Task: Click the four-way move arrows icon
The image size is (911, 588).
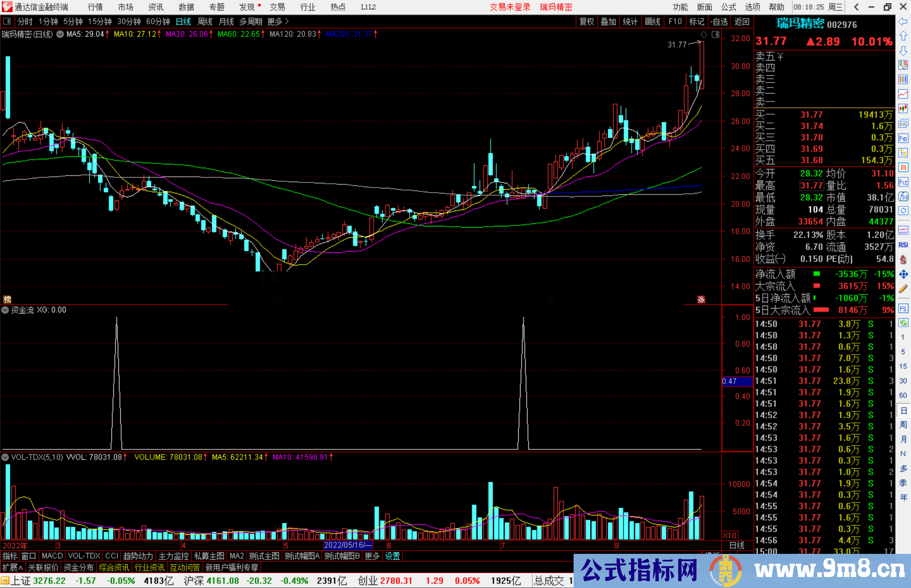Action: tap(903, 274)
